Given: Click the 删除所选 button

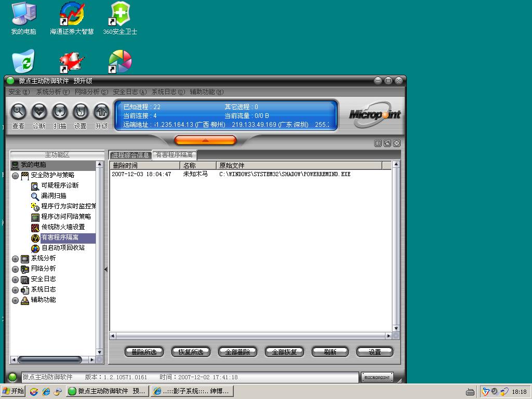Looking at the screenshot, I should click(144, 352).
